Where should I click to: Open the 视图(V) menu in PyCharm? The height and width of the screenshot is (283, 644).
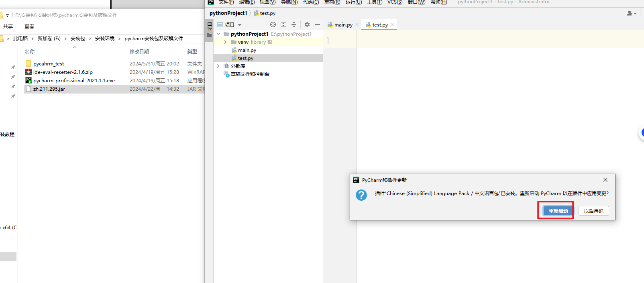[x=268, y=2]
